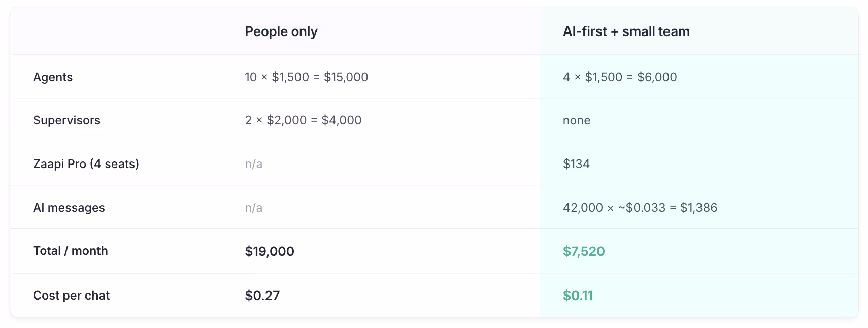Select the 'Supervisors' row label
Image resolution: width=868 pixels, height=328 pixels.
point(66,120)
